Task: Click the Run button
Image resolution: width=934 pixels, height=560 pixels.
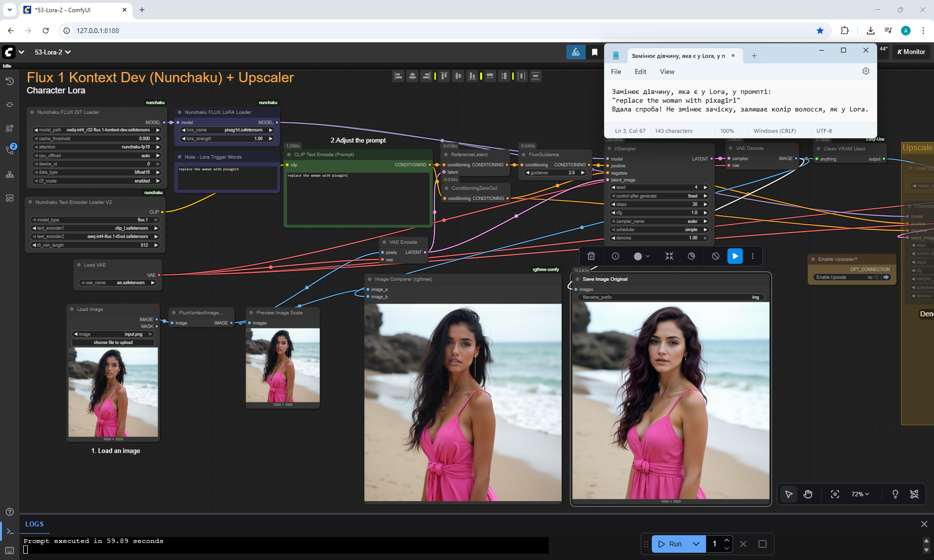Action: click(671, 544)
